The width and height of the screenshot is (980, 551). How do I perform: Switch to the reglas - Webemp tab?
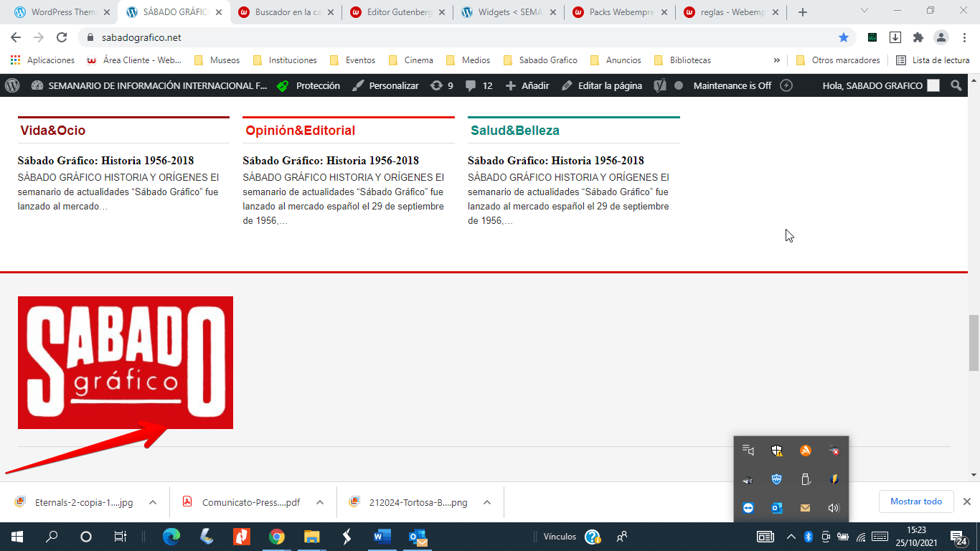731,12
